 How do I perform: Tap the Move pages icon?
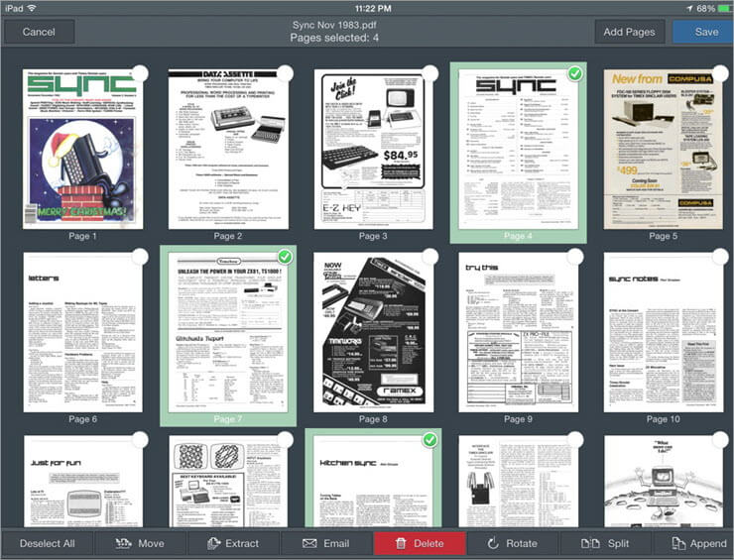125,543
